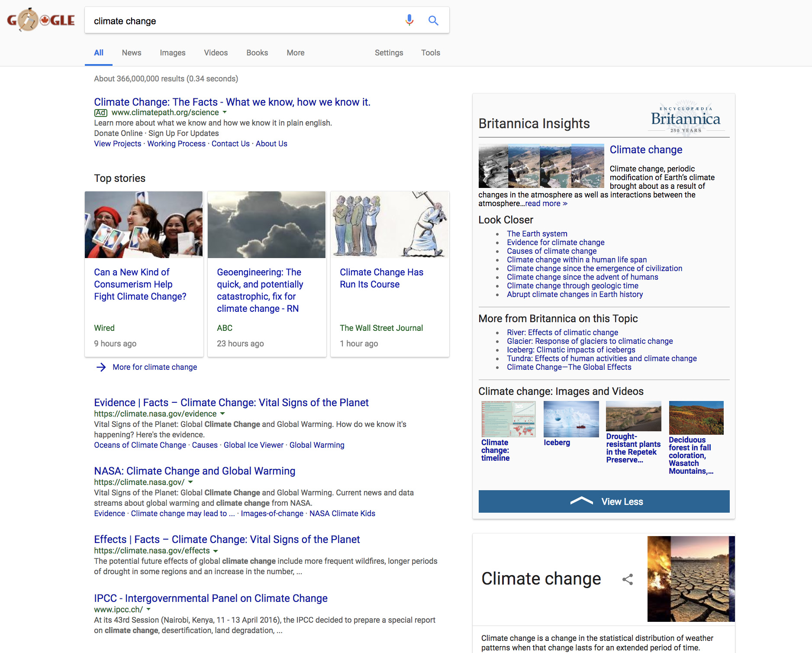The height and width of the screenshot is (653, 812).
Task: Open the fire and drought knowledge panel image
Action: pyautogui.click(x=691, y=579)
